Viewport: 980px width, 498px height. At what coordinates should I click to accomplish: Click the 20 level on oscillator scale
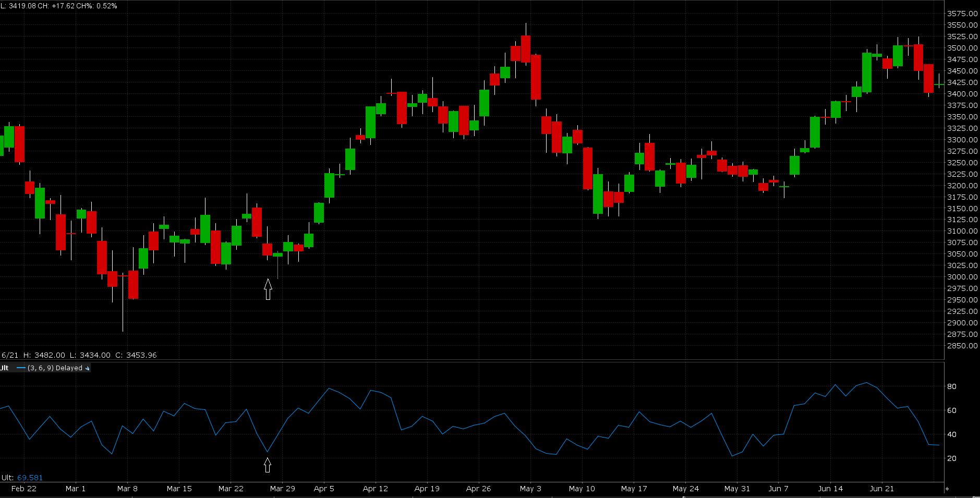(952, 458)
